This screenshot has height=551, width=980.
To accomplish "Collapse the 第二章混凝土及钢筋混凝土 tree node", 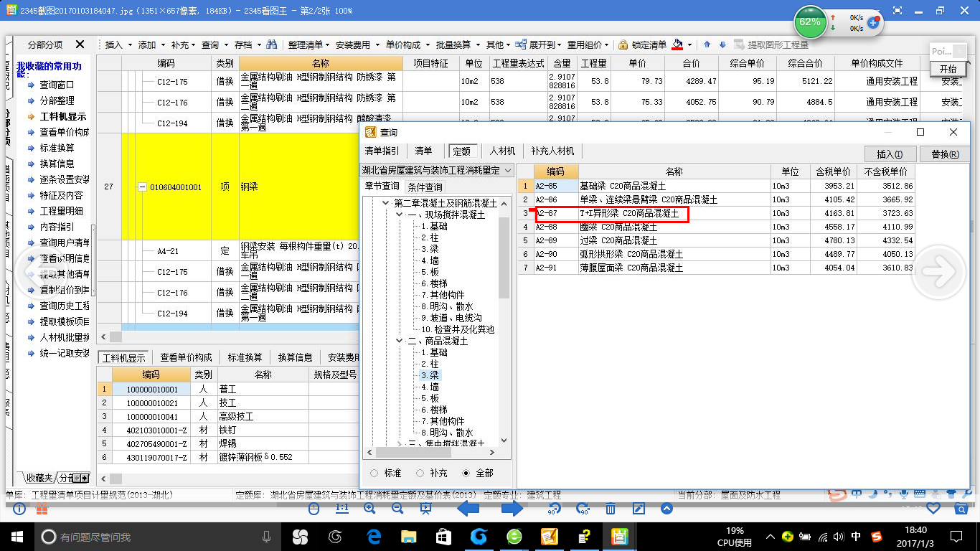I will [x=385, y=204].
